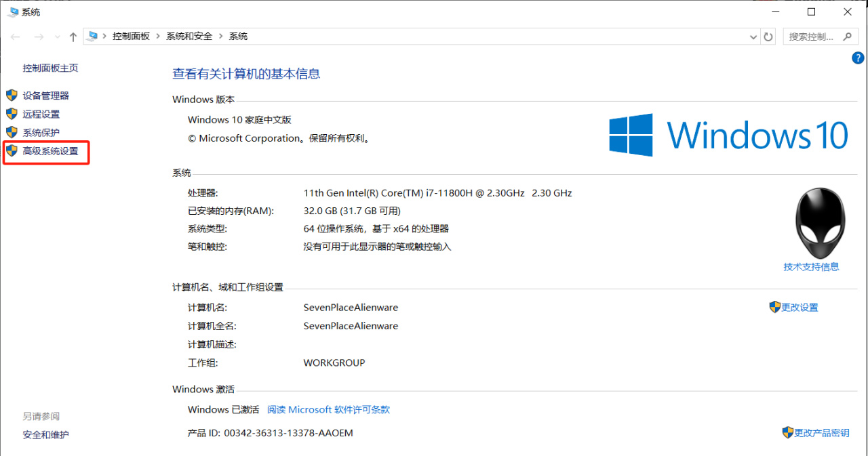This screenshot has height=456, width=868.
Task: Select 没有可用于此显示器的笔或触控输入 text
Action: click(377, 247)
